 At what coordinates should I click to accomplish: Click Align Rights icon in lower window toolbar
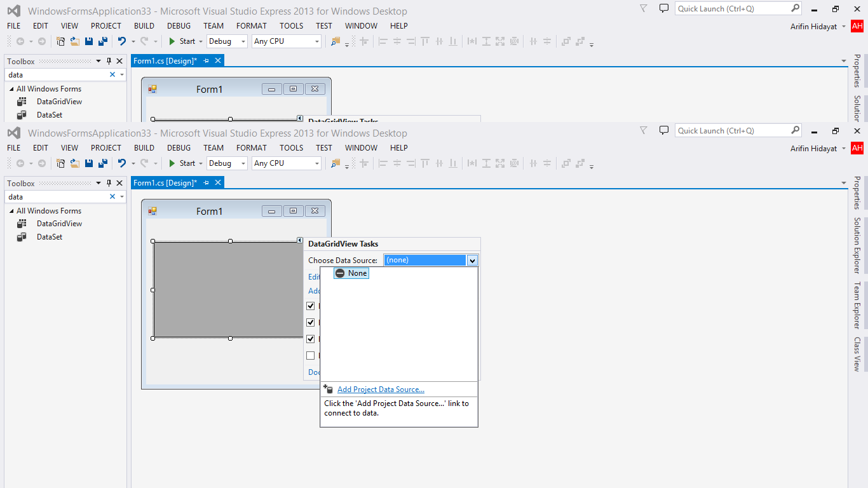click(x=411, y=163)
